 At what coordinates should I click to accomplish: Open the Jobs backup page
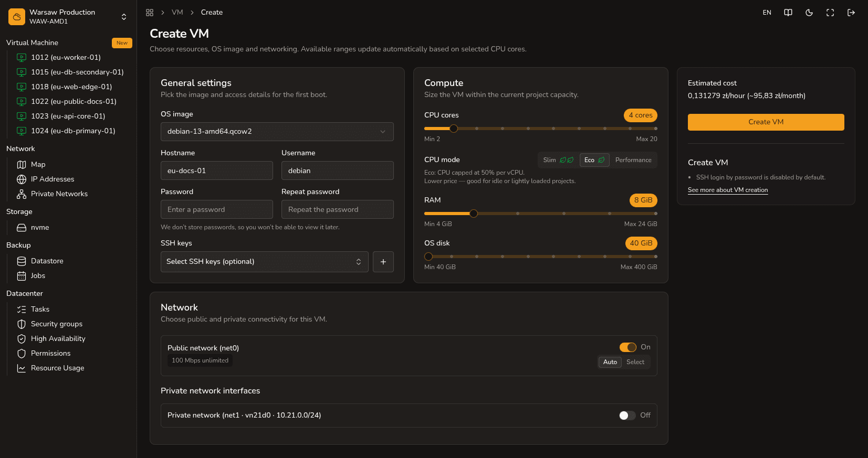tap(38, 275)
